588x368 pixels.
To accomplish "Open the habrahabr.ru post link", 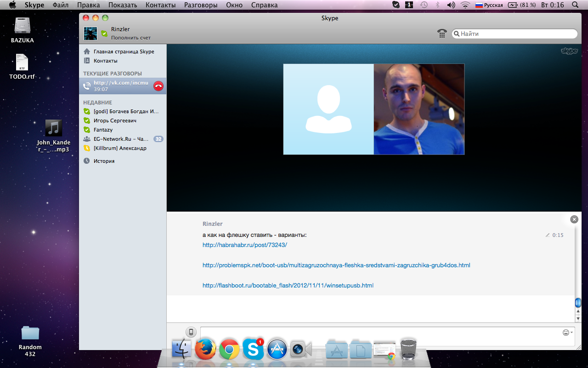I will coord(244,245).
